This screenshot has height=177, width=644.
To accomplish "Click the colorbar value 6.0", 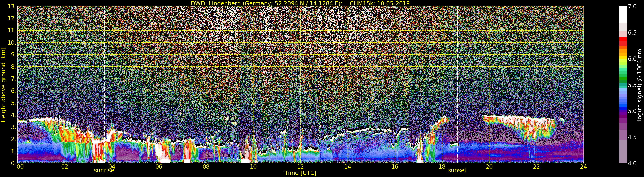I will pos(632,59).
